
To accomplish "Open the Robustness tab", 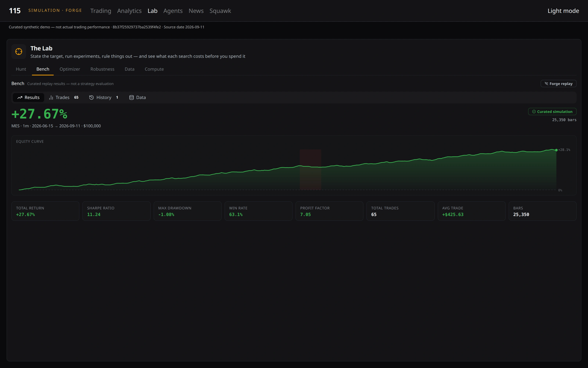I will click(x=102, y=69).
